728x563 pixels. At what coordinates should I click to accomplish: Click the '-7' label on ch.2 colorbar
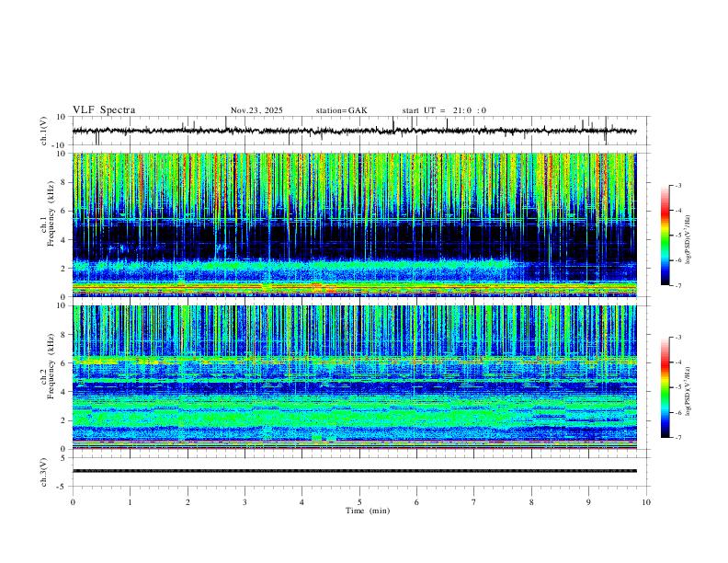point(677,438)
